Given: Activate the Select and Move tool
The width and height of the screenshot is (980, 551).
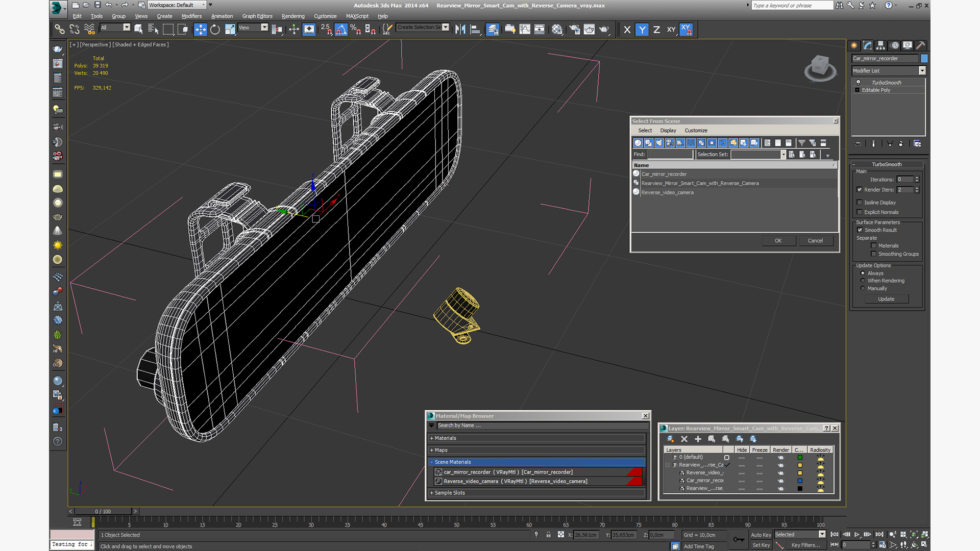Looking at the screenshot, I should tap(201, 30).
